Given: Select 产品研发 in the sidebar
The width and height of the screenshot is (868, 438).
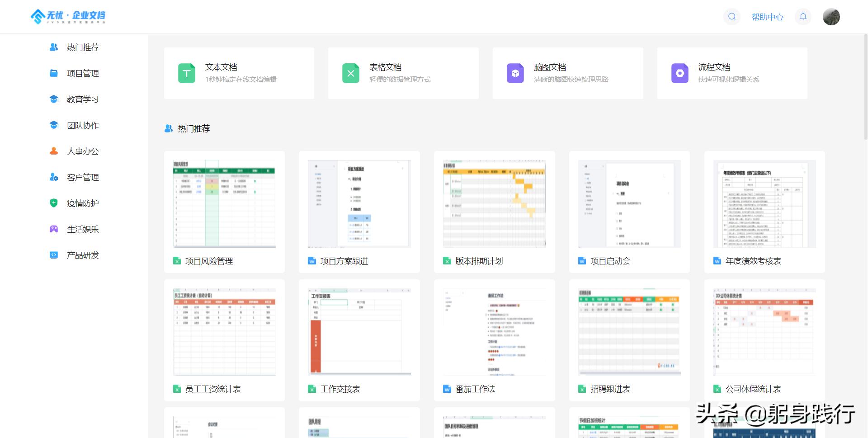Looking at the screenshot, I should (x=83, y=255).
